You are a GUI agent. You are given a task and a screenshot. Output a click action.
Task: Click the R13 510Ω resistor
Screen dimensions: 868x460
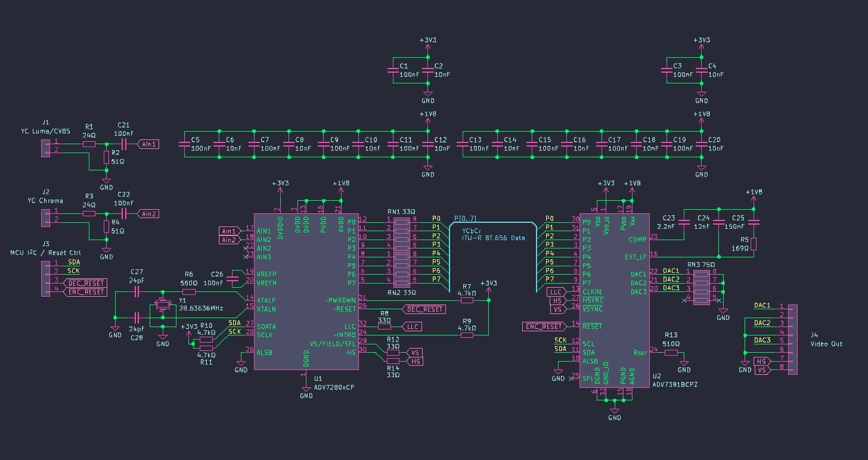pos(671,353)
